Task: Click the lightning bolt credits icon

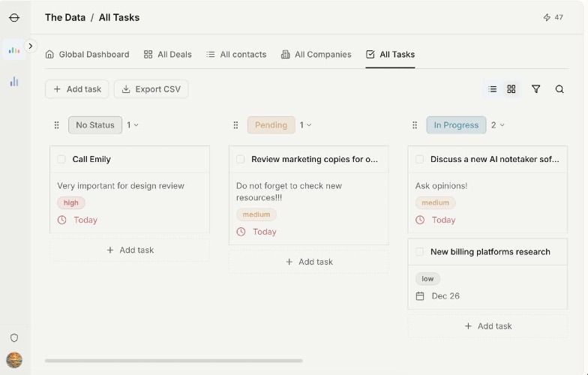Action: click(547, 17)
